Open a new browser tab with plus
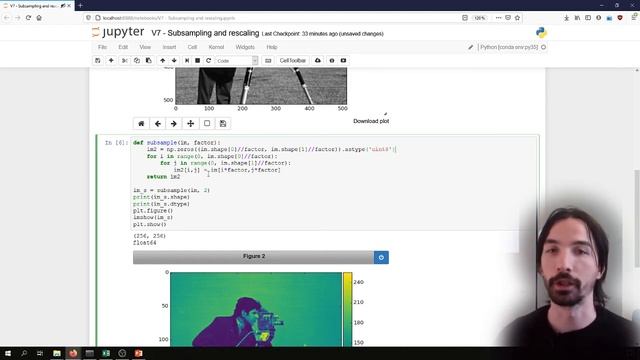This screenshot has width=640, height=360. 80,6
